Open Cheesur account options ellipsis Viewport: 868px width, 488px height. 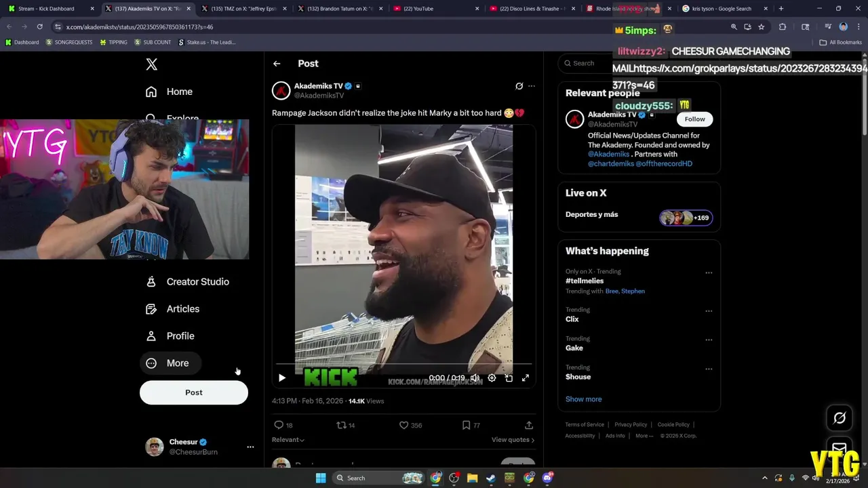click(250, 447)
